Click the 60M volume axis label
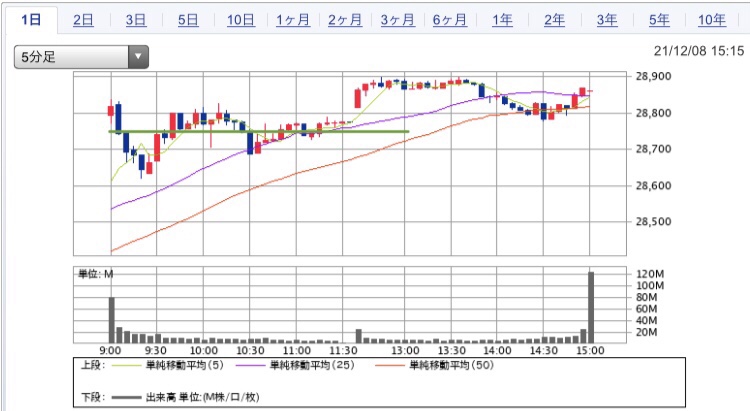 646,309
